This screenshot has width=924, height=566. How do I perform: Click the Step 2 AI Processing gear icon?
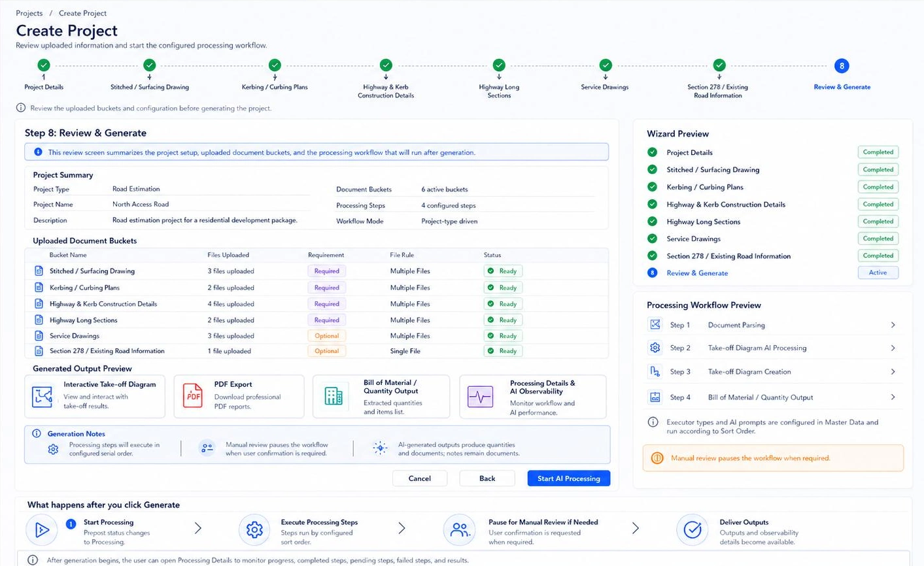coord(655,348)
